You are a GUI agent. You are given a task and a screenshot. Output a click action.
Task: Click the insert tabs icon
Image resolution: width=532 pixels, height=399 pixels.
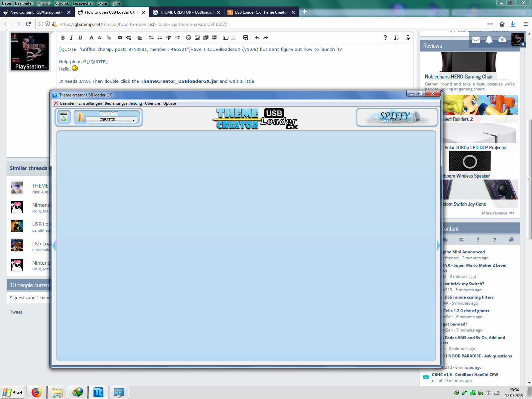coord(234,38)
